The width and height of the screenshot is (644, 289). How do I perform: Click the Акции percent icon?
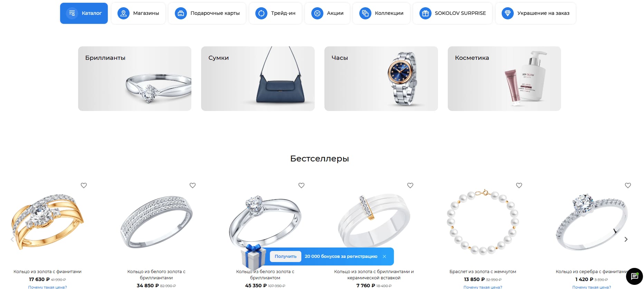(317, 13)
